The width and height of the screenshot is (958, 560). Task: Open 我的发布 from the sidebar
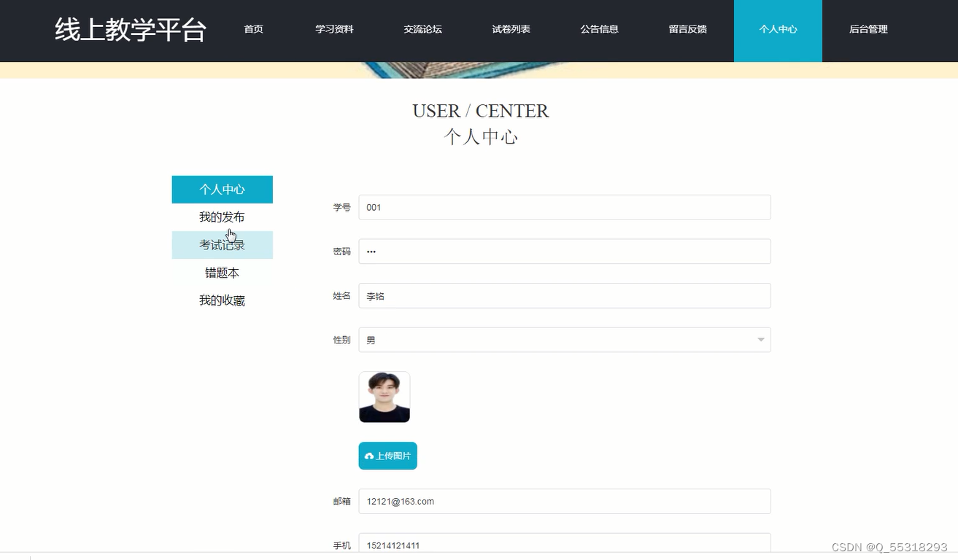[x=222, y=217]
